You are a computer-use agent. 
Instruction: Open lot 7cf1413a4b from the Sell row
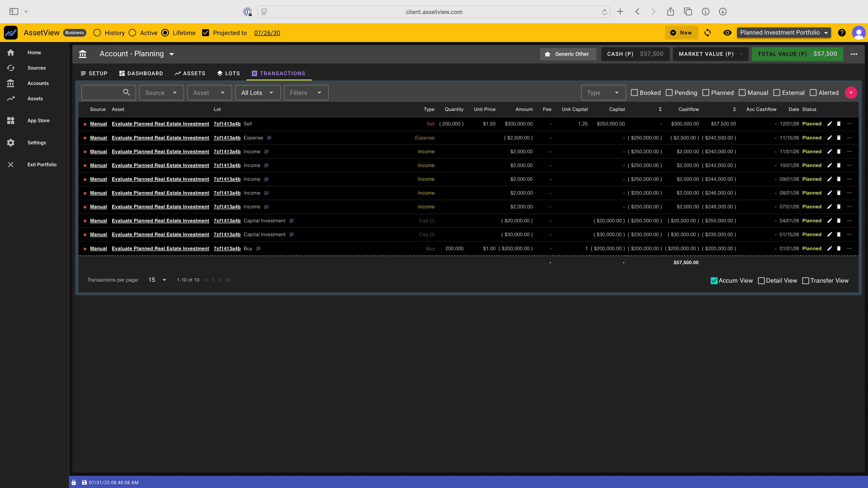pyautogui.click(x=227, y=124)
